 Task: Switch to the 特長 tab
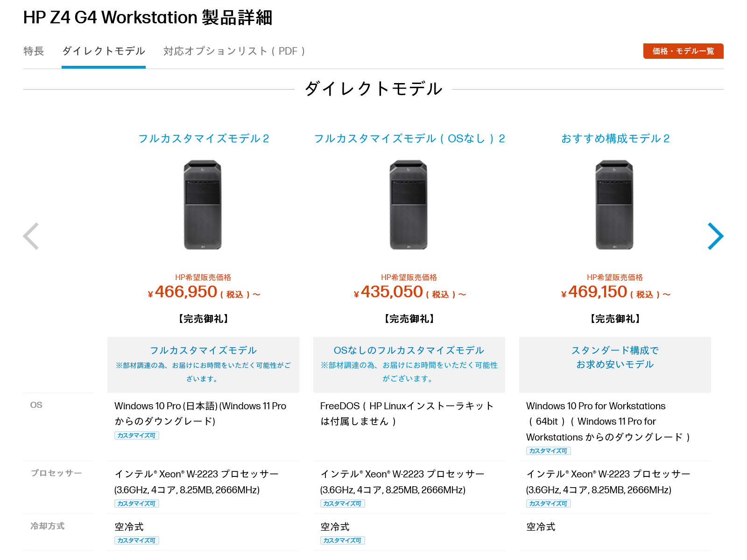point(34,51)
